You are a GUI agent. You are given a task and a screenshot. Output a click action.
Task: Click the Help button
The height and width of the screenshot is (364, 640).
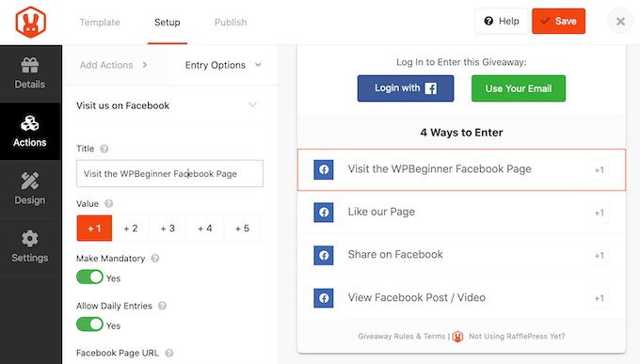pyautogui.click(x=502, y=22)
